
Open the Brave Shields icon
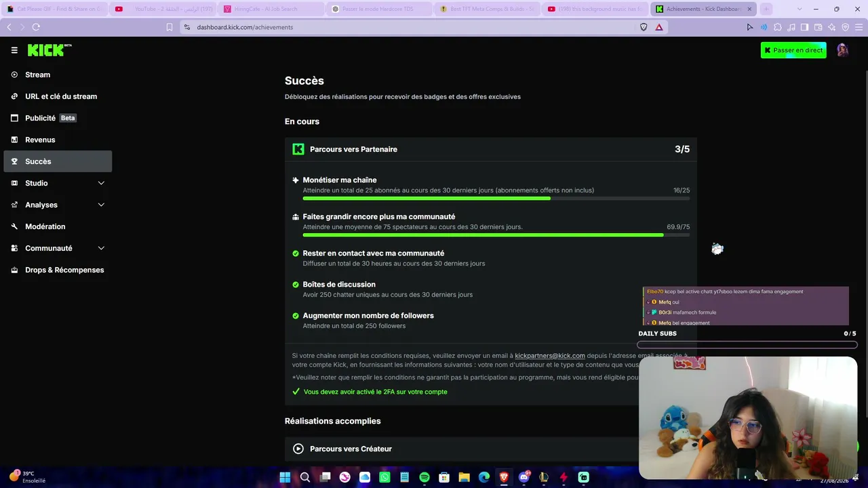[x=644, y=27]
